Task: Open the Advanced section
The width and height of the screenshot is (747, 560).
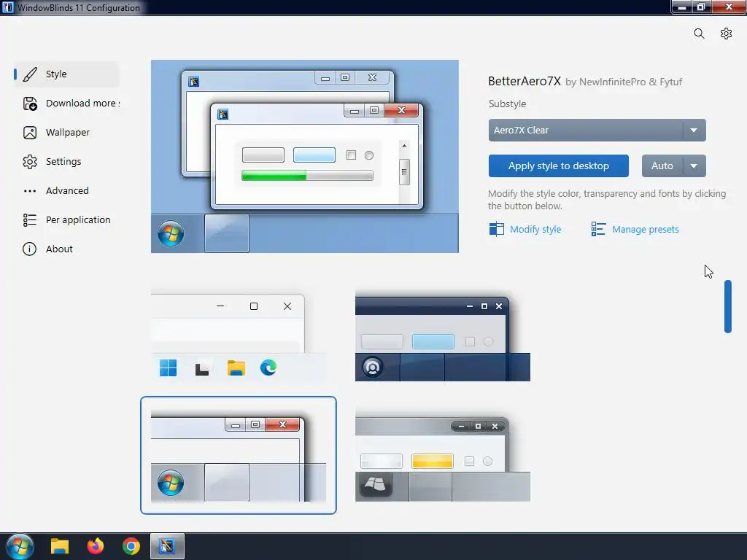Action: click(66, 191)
